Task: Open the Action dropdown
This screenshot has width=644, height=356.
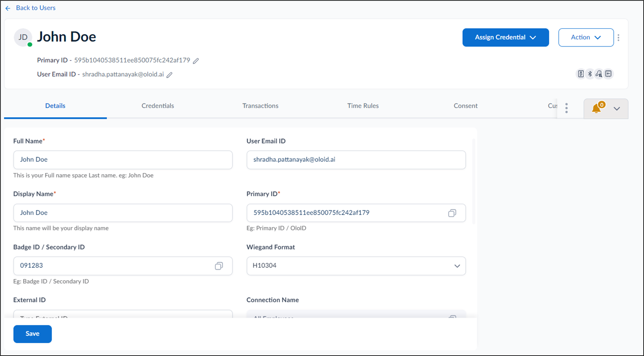Action: [586, 37]
